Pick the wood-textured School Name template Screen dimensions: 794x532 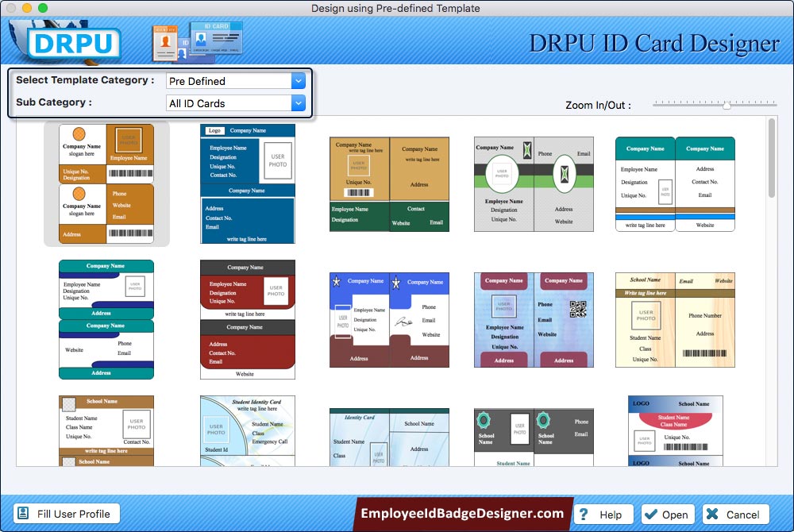pos(675,320)
